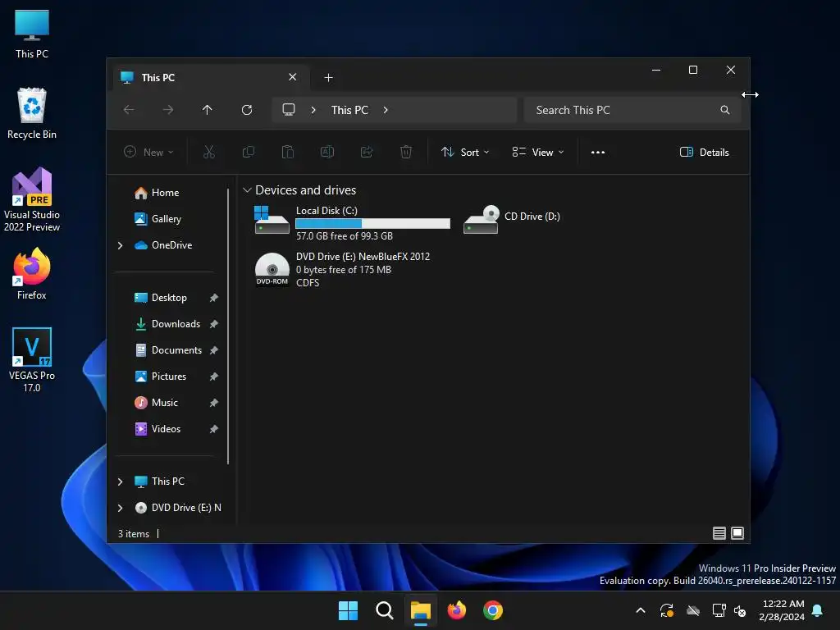Select the Firefox desktop shortcut
This screenshot has width=840, height=630.
pyautogui.click(x=32, y=274)
